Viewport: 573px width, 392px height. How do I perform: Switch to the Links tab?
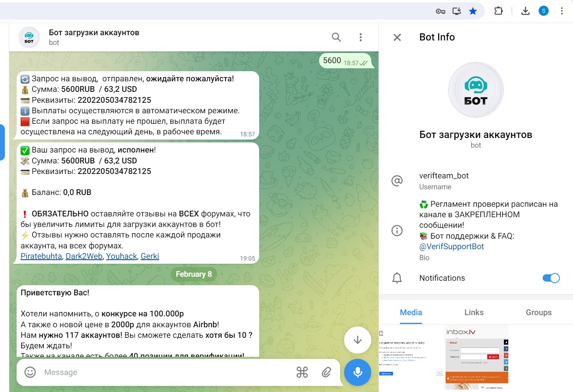(x=474, y=312)
